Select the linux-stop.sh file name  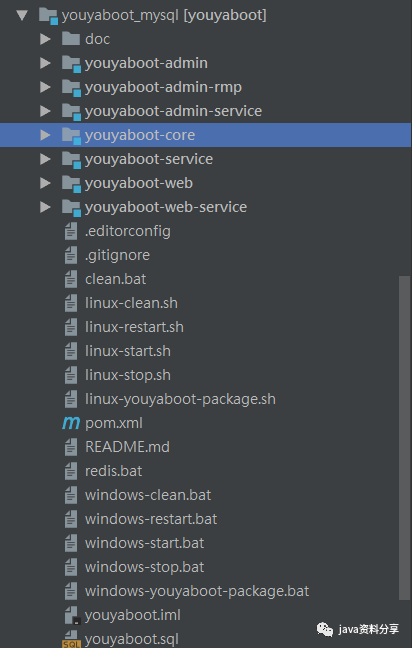point(128,375)
